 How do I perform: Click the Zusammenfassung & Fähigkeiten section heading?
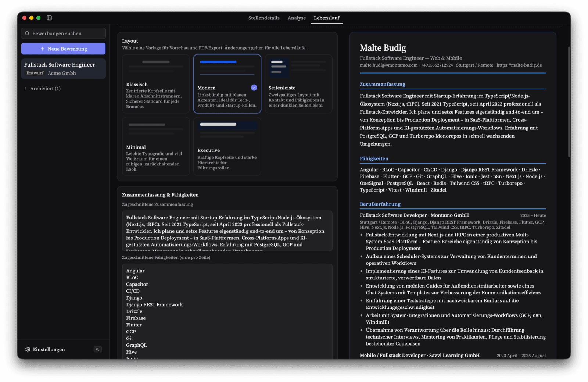(x=160, y=195)
